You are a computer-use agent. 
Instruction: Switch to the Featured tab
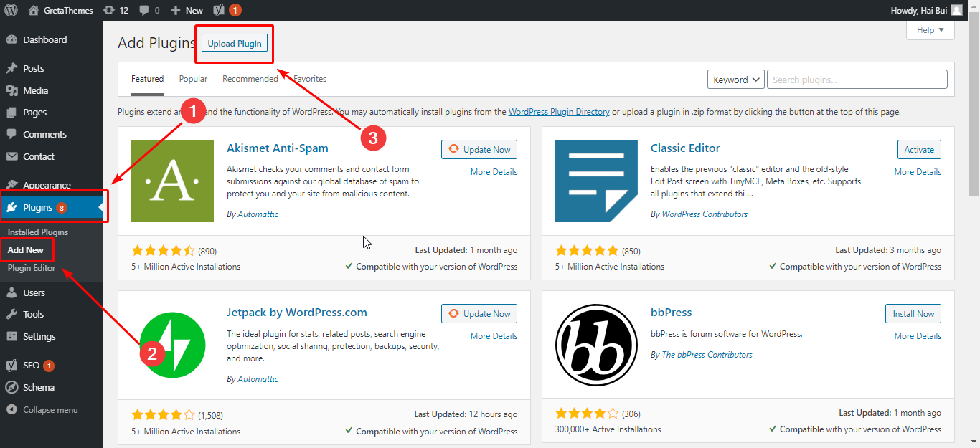tap(147, 79)
